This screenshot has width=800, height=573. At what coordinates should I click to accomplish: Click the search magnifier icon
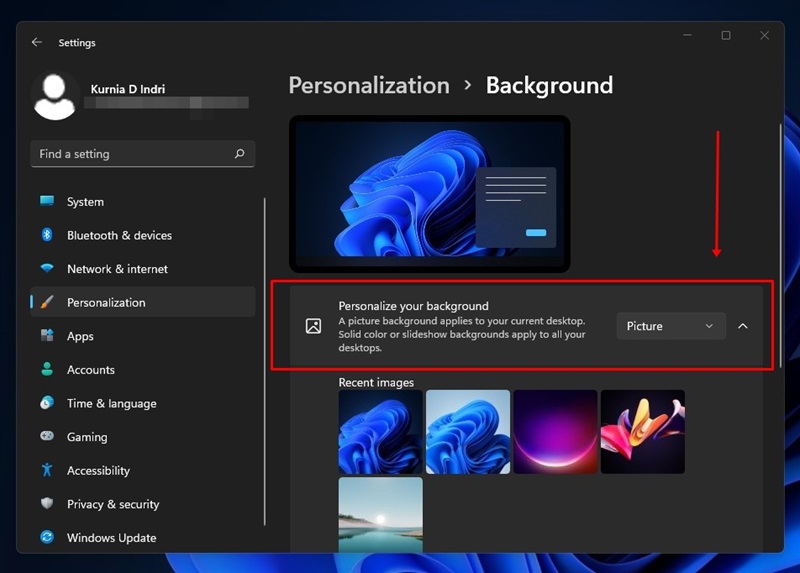click(x=239, y=154)
